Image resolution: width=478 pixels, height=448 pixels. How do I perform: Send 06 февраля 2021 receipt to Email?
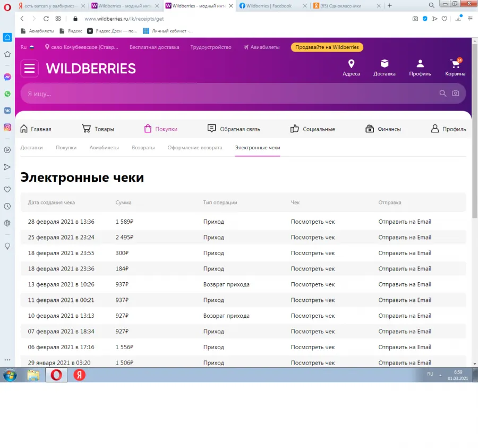pyautogui.click(x=405, y=347)
